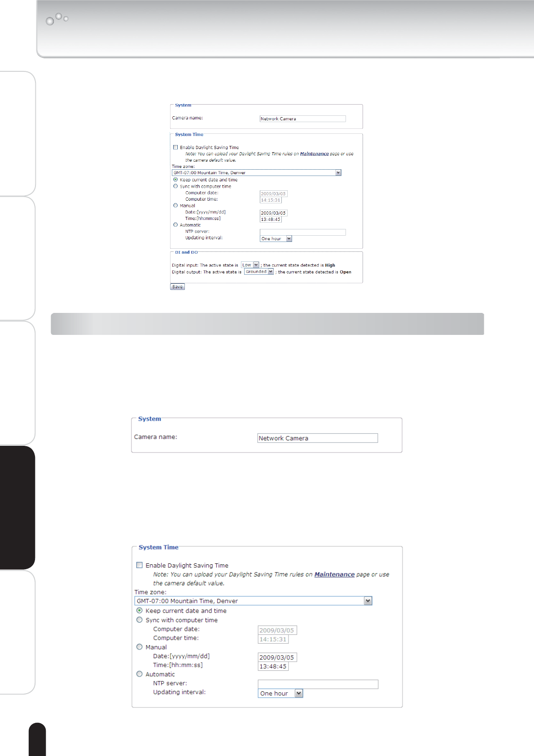
Task: Click NTP server field in small overview screenshot
Action: pyautogui.click(x=303, y=232)
